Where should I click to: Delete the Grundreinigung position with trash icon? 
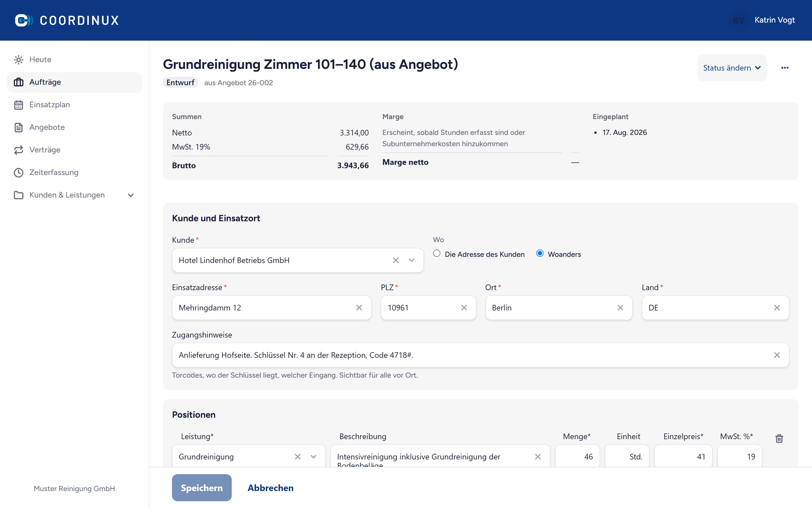click(779, 439)
